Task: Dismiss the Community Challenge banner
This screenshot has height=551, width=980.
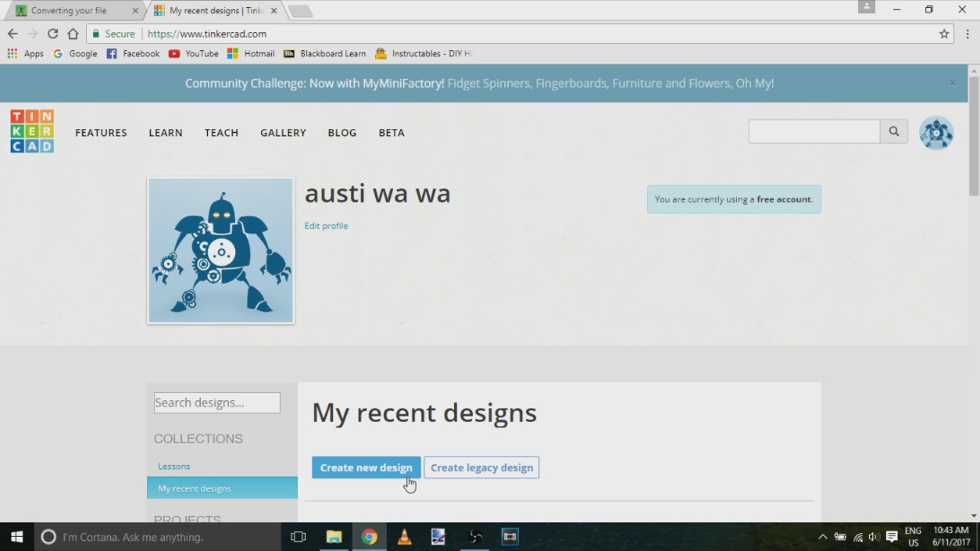Action: (x=952, y=83)
